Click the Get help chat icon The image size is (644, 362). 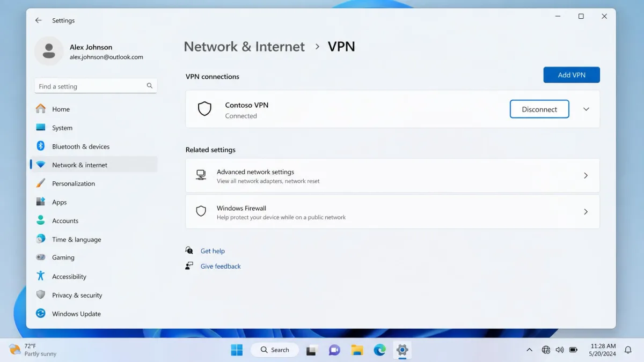(189, 250)
